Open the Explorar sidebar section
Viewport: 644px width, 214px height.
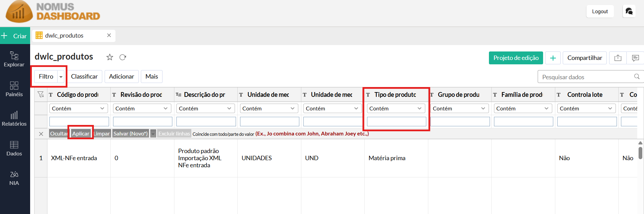click(x=14, y=59)
